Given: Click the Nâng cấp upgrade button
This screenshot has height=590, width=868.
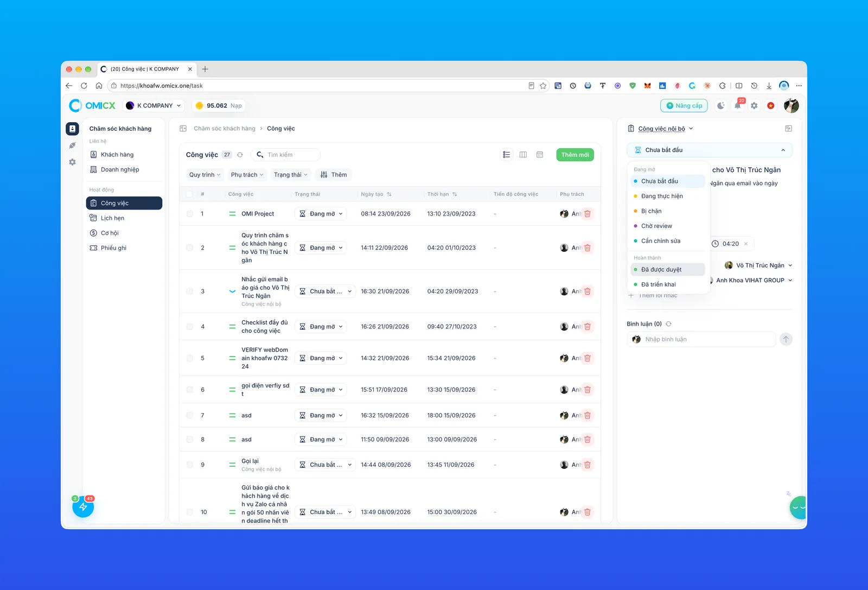Looking at the screenshot, I should tap(684, 106).
